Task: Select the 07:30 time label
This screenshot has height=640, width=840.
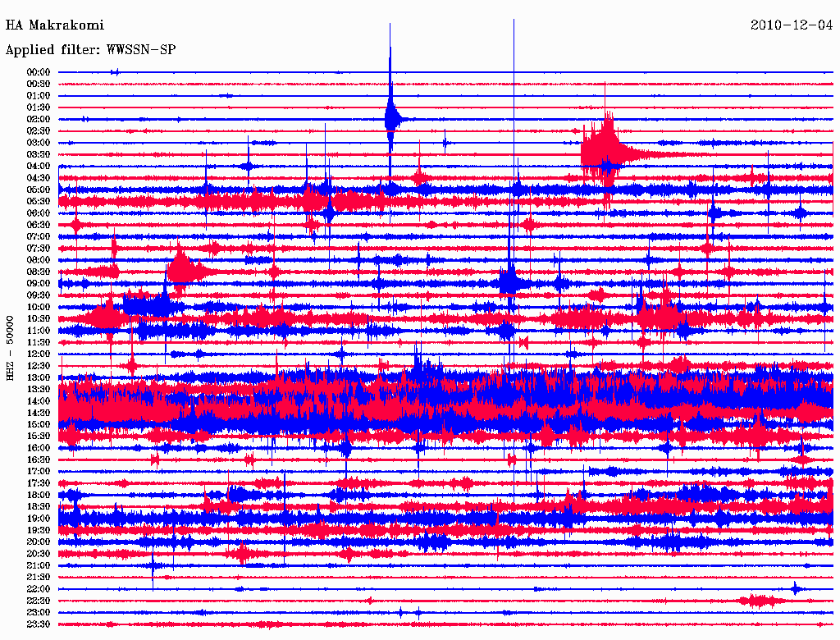Action: point(39,248)
